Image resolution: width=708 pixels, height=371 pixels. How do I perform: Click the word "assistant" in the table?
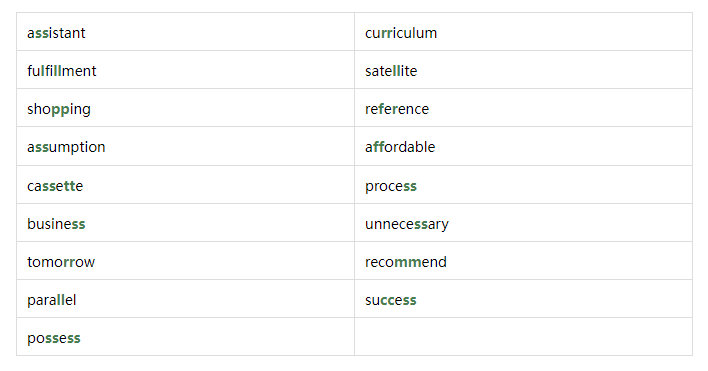(56, 33)
